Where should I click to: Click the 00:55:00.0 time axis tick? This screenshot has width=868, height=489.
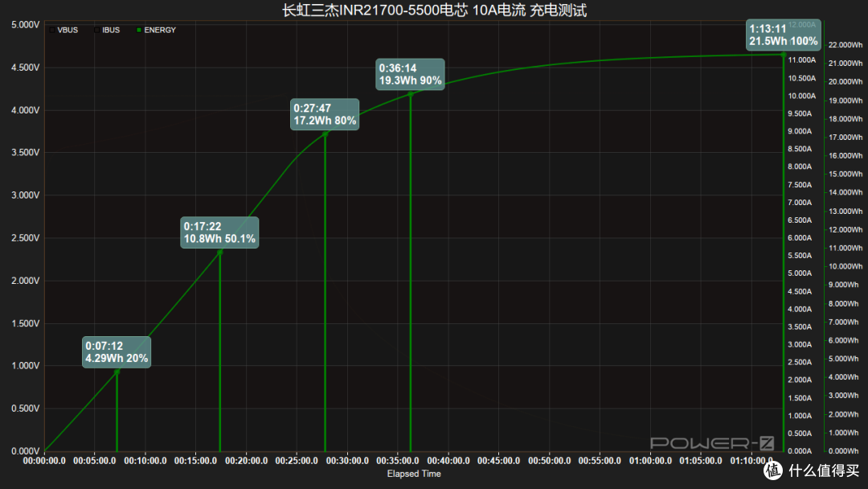click(x=600, y=461)
